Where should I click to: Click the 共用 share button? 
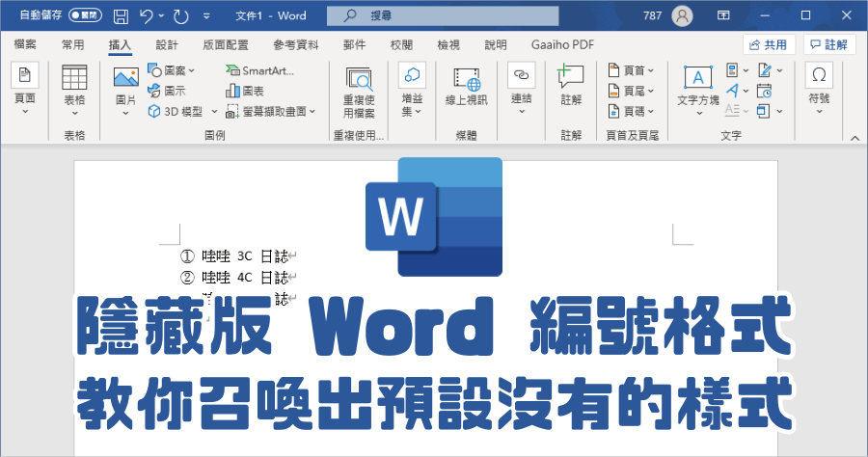(x=769, y=44)
